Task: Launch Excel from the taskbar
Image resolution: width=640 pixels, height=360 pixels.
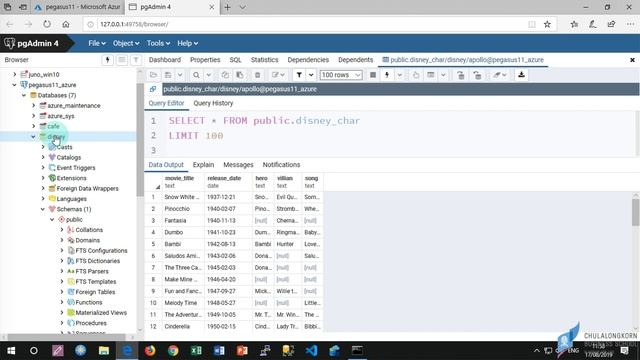Action: coord(196,351)
